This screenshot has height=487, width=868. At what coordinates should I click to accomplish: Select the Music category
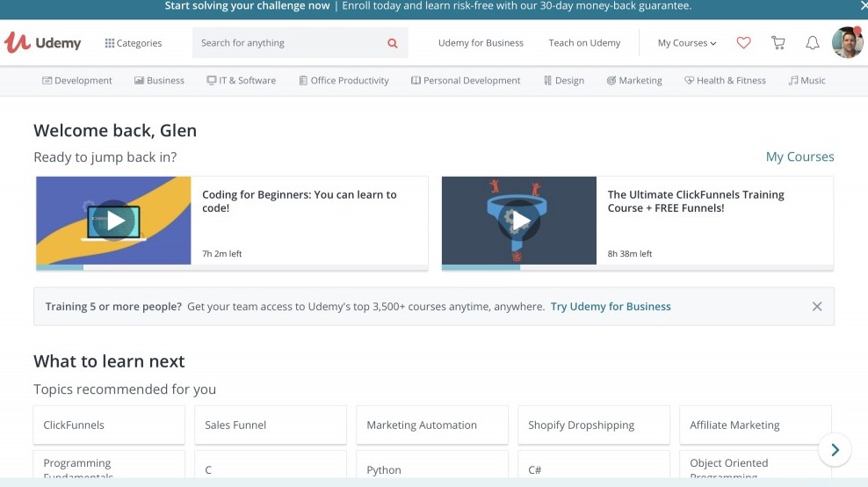(x=807, y=80)
